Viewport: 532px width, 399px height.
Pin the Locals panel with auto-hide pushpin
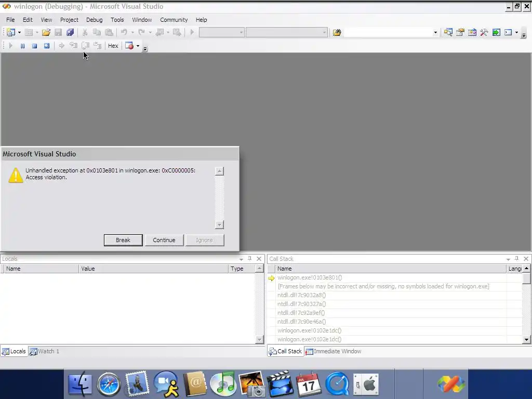pyautogui.click(x=250, y=259)
